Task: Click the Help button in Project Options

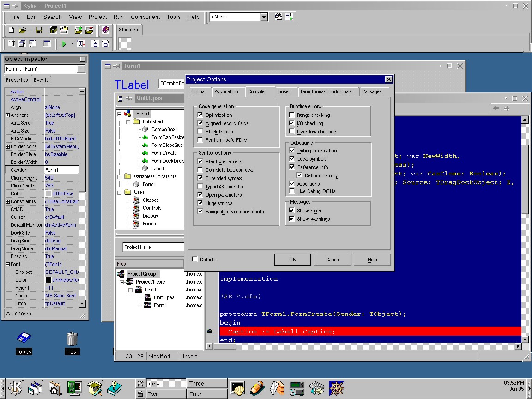Action: pyautogui.click(x=372, y=260)
